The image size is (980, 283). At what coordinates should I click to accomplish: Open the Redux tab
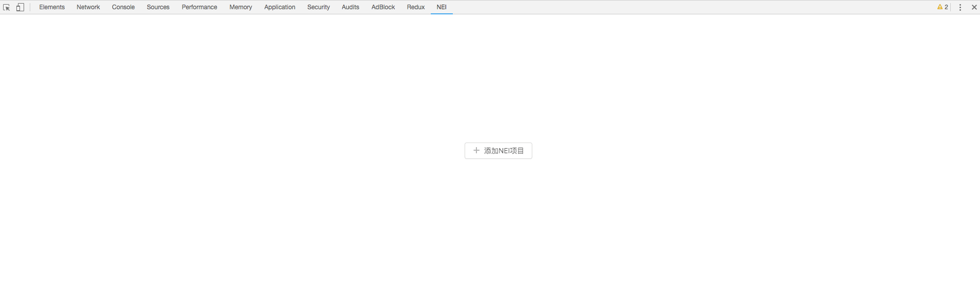click(415, 7)
